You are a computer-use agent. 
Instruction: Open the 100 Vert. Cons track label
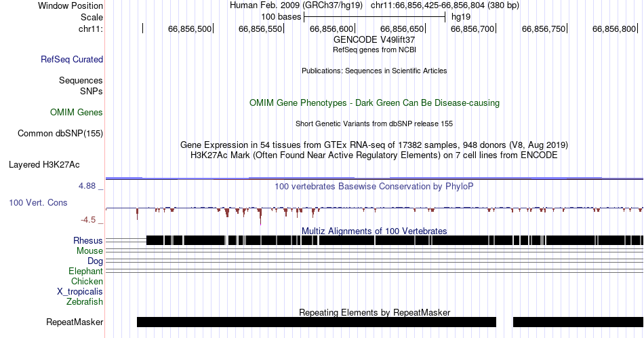(38, 202)
